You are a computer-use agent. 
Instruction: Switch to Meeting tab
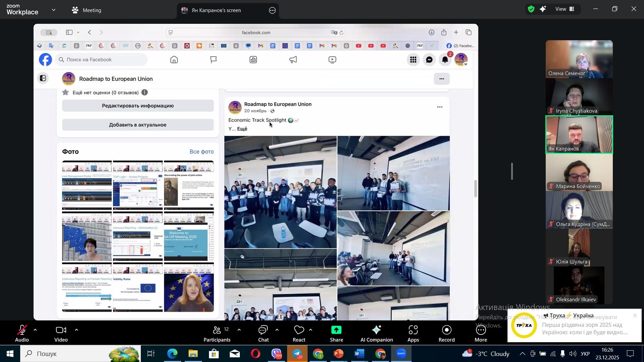click(x=87, y=10)
